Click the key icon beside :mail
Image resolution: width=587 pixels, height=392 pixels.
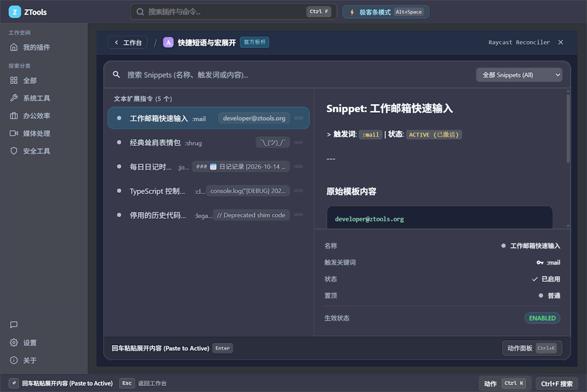click(x=540, y=263)
